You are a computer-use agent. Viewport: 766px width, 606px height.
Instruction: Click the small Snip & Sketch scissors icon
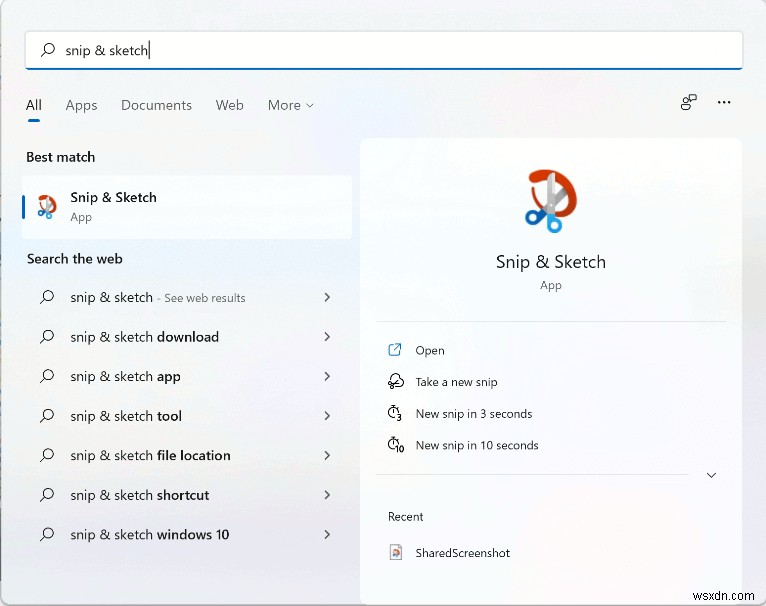point(47,206)
